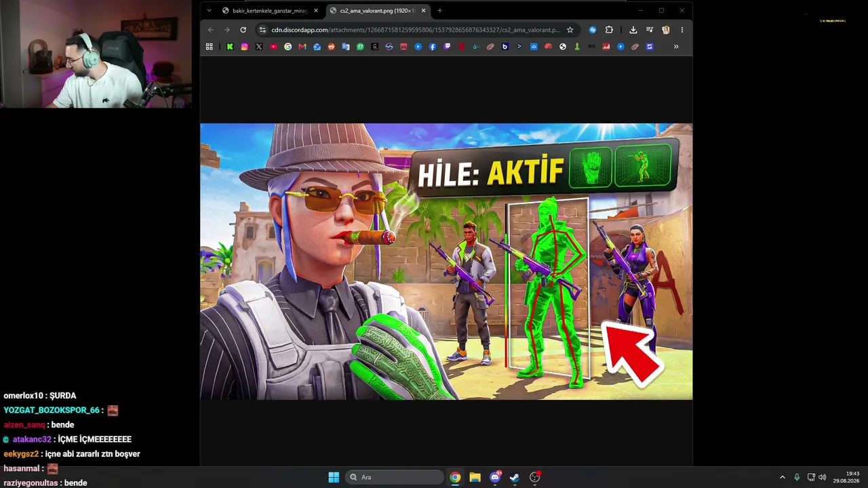
Task: Close the bakir_kertenkele_ganstar tab
Action: point(315,11)
